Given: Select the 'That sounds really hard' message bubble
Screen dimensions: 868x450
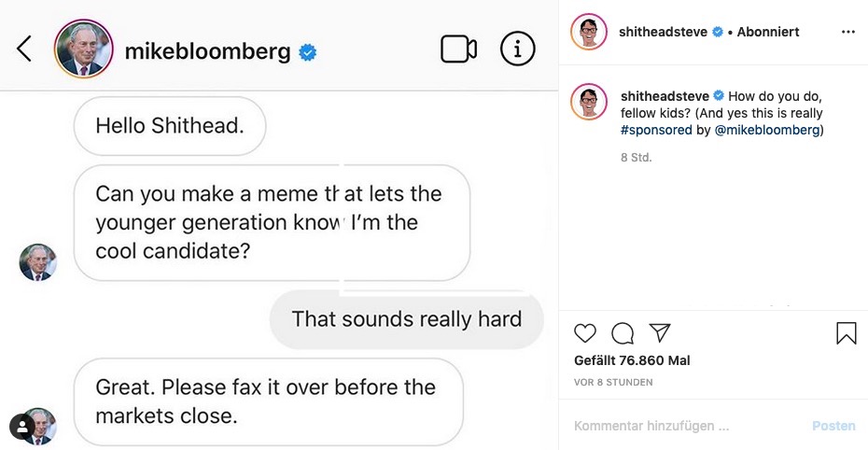Looking at the screenshot, I should pyautogui.click(x=406, y=319).
